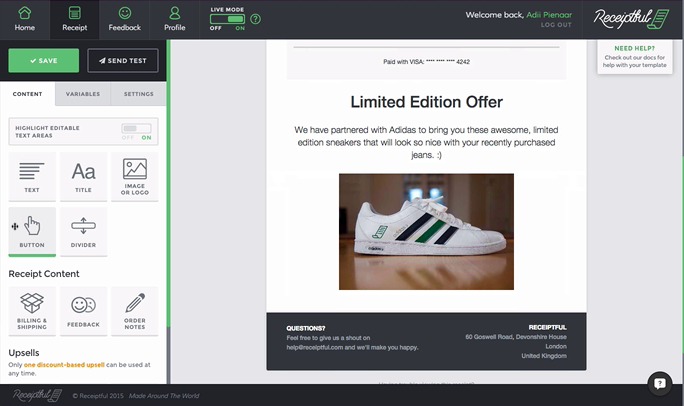Select the Button content block
684x406 pixels.
coord(32,232)
